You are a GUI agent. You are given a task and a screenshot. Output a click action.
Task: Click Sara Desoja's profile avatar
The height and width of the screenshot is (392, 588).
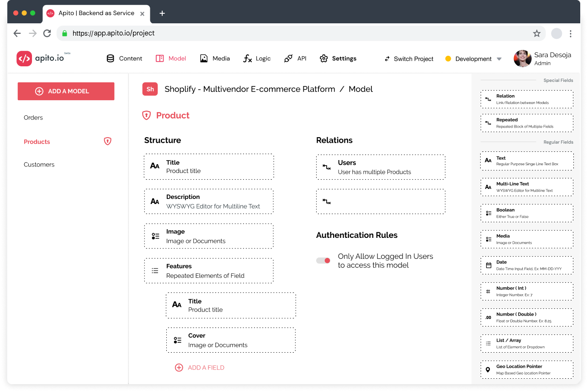point(522,59)
